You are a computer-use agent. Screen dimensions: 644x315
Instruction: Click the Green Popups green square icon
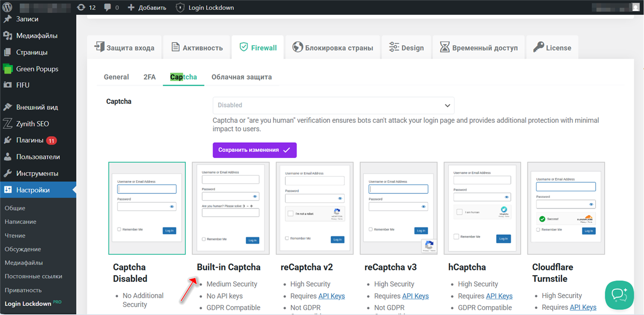point(7,69)
